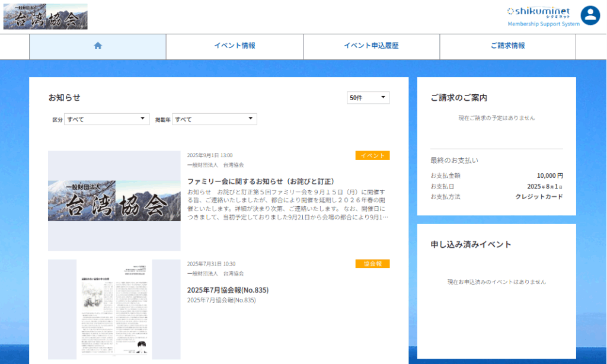
Task: Open the ご請求情報 tab
Action: point(507,47)
